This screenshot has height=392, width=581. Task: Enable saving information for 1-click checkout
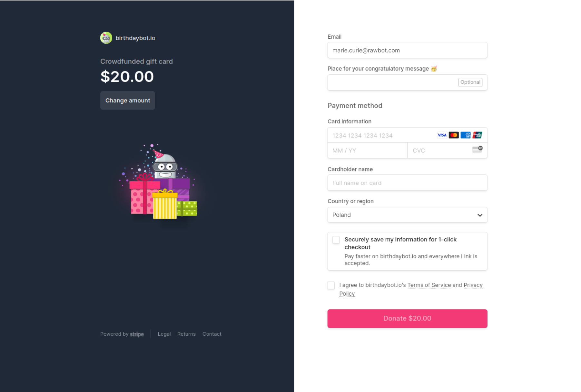pos(336,240)
